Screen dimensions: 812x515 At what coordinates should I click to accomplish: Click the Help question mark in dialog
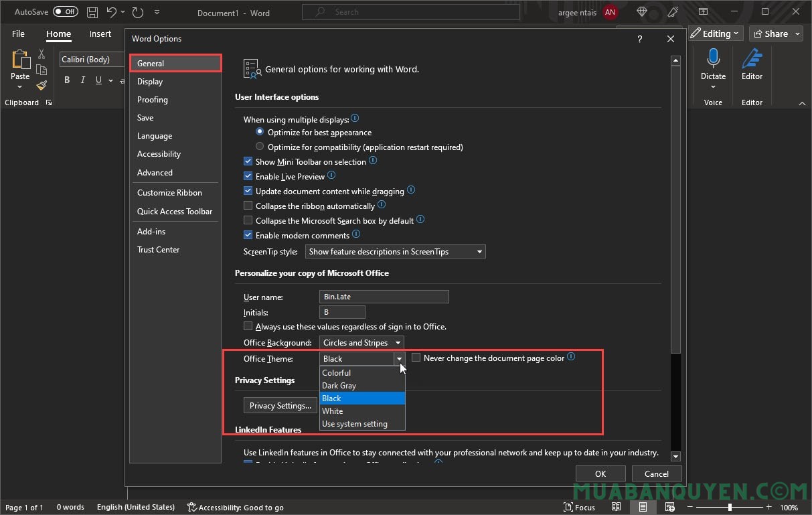click(639, 40)
